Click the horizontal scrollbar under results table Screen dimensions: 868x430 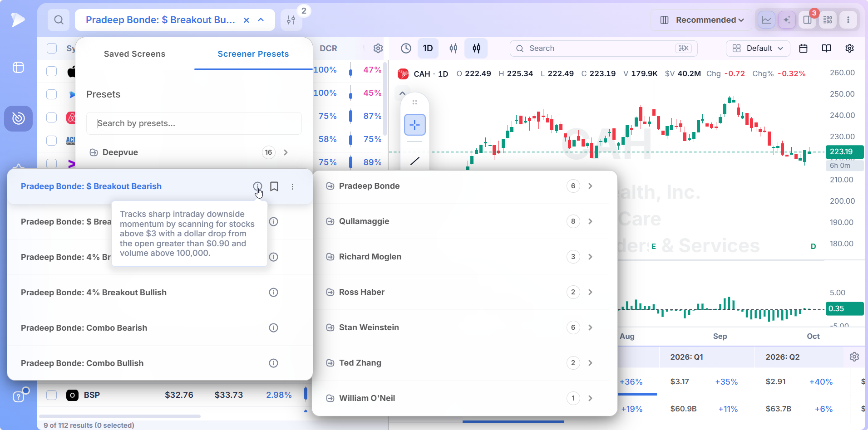[120, 416]
